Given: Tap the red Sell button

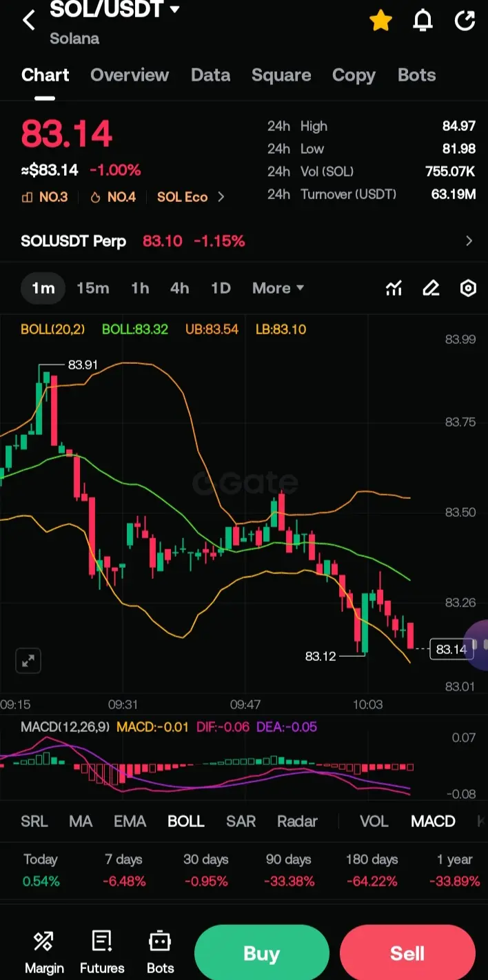Looking at the screenshot, I should (407, 954).
